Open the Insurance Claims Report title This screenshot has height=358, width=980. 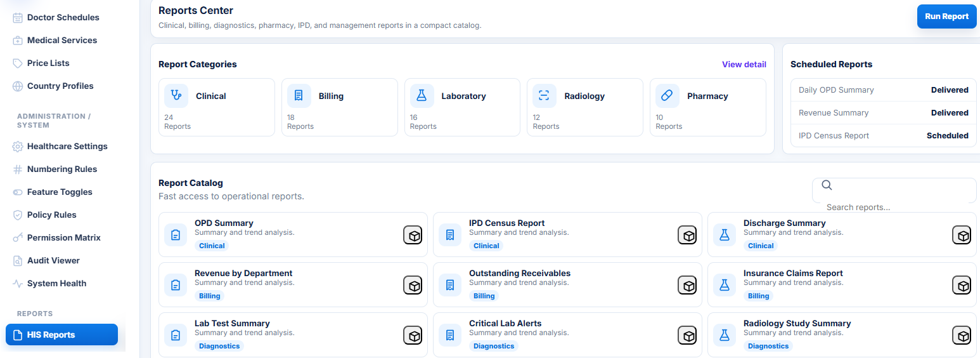793,273
